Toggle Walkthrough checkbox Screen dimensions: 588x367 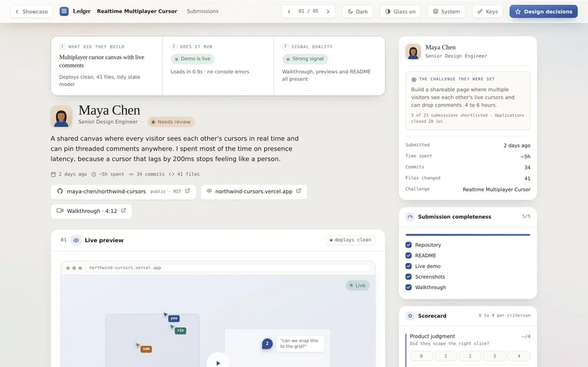(x=409, y=287)
